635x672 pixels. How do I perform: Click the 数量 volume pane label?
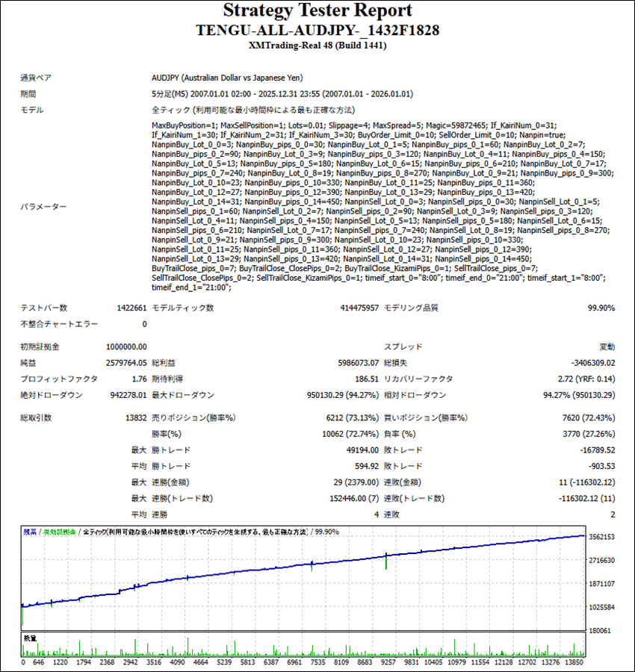(x=30, y=639)
